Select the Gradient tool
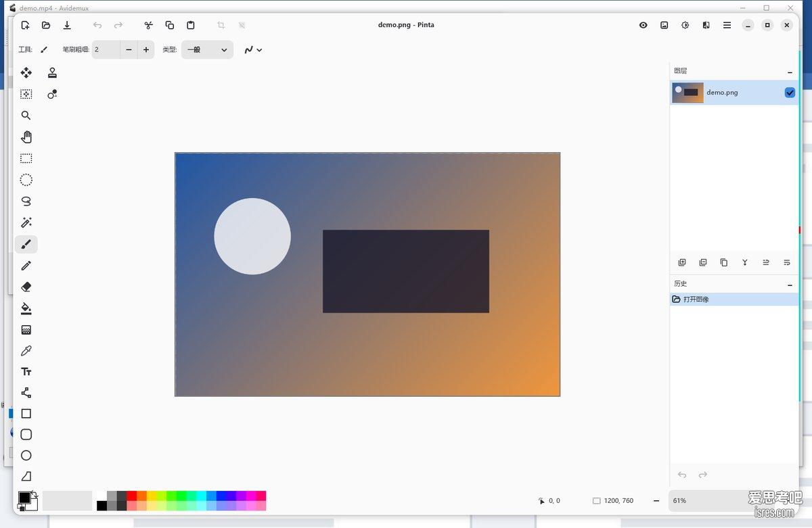This screenshot has width=812, height=528. [x=26, y=330]
